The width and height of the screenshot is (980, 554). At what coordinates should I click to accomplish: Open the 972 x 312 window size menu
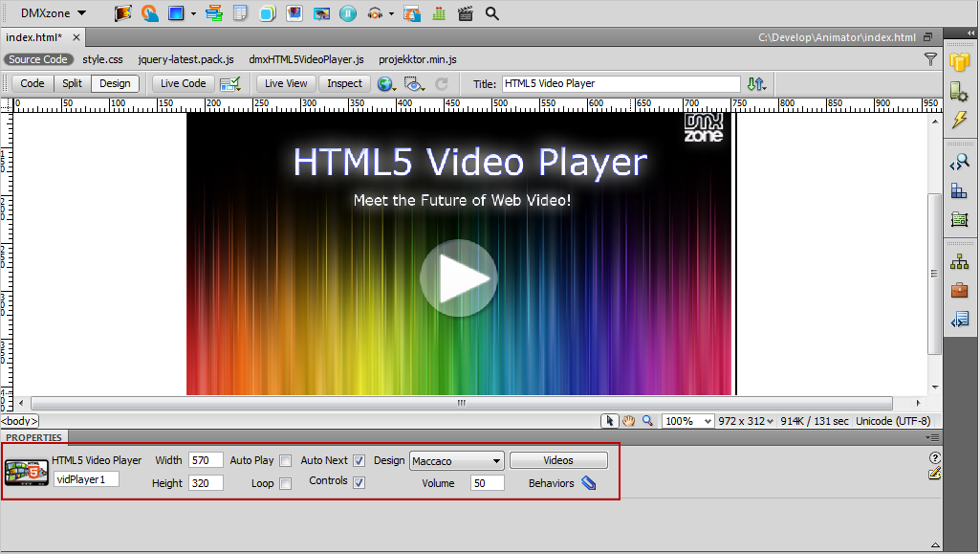(x=746, y=421)
